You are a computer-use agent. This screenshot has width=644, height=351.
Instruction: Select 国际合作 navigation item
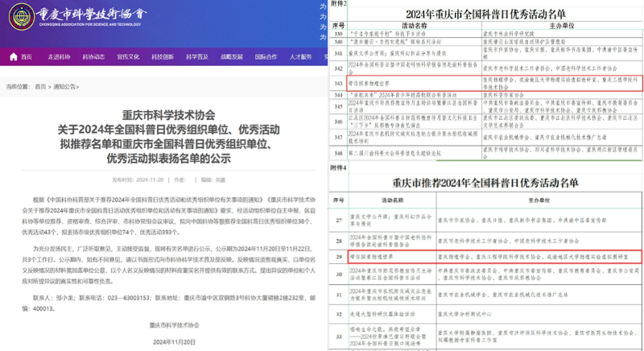point(266,57)
